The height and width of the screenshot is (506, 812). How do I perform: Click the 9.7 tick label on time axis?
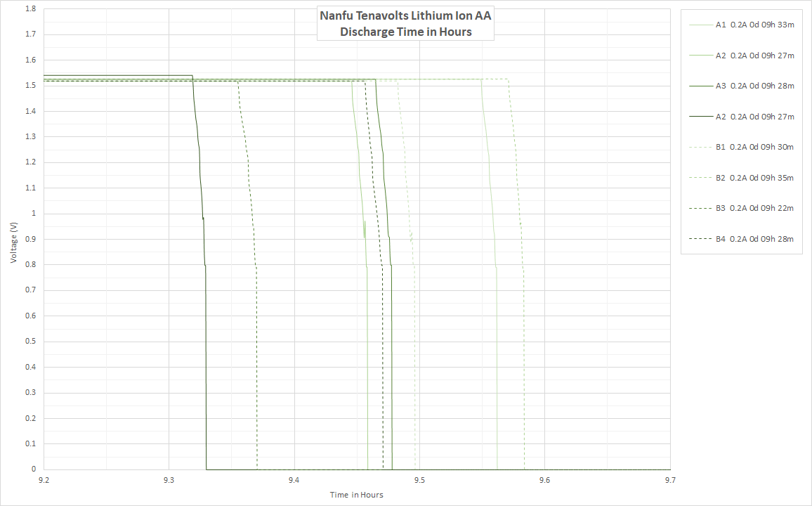(670, 480)
